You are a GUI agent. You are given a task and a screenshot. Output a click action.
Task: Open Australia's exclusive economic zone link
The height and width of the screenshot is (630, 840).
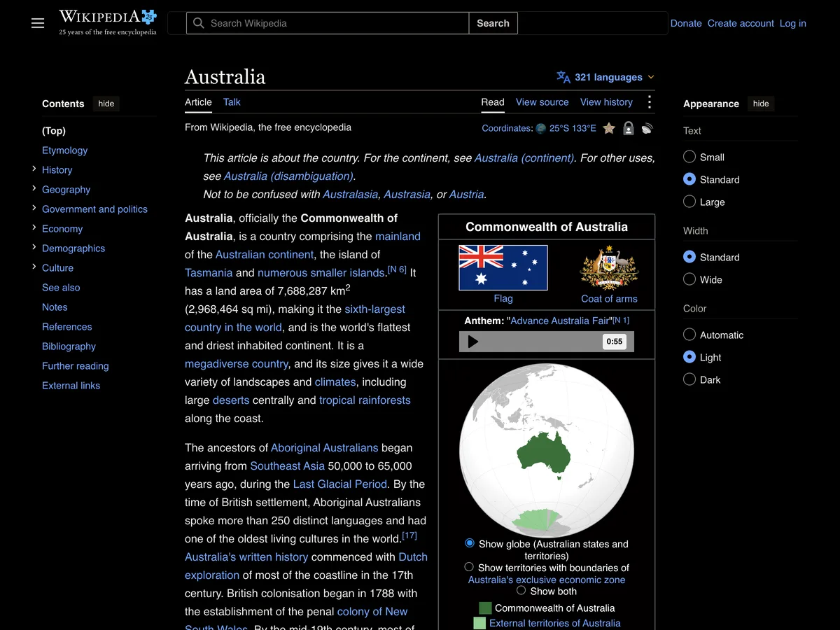547,580
